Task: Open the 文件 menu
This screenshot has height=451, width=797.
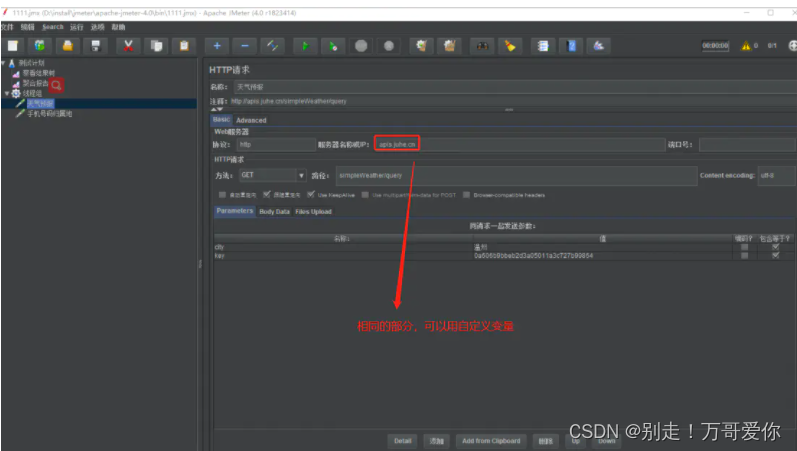Action: coord(7,27)
